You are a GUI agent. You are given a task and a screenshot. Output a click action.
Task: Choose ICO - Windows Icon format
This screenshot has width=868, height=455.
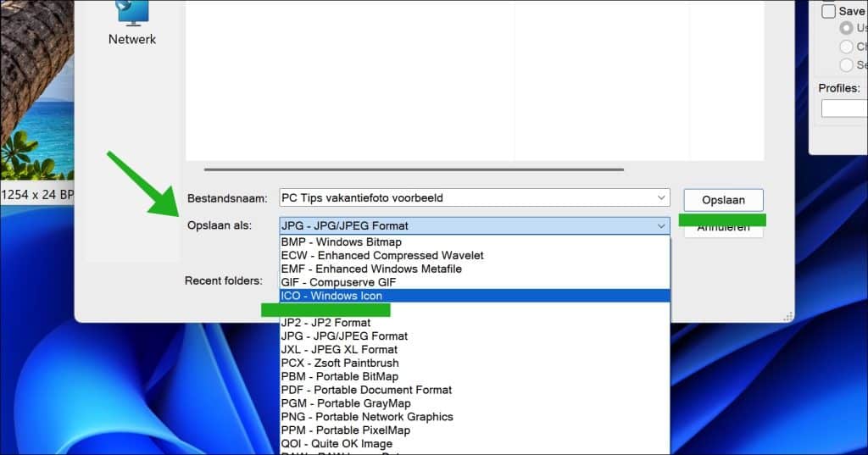(475, 296)
